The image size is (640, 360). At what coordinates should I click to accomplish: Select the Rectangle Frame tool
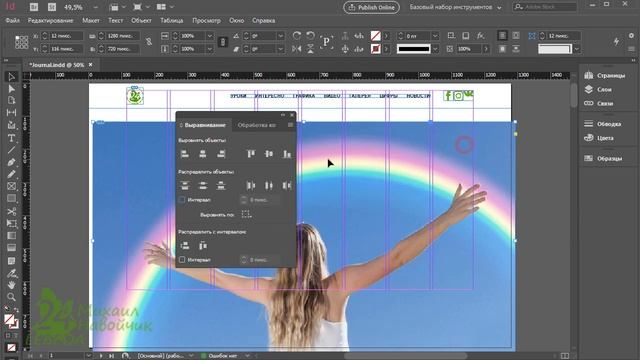(11, 187)
